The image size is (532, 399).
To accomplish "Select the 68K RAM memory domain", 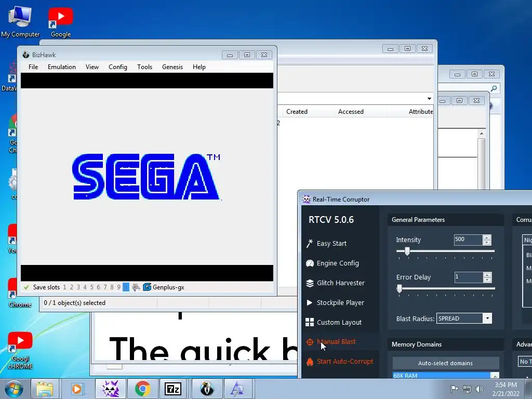I will click(x=442, y=376).
